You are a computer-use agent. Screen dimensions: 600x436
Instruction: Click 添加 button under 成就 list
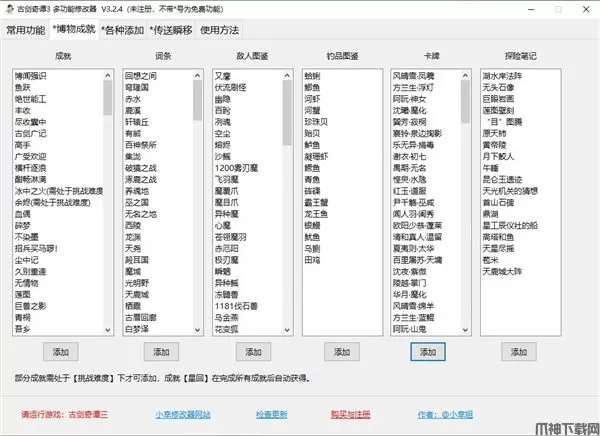tap(61, 352)
